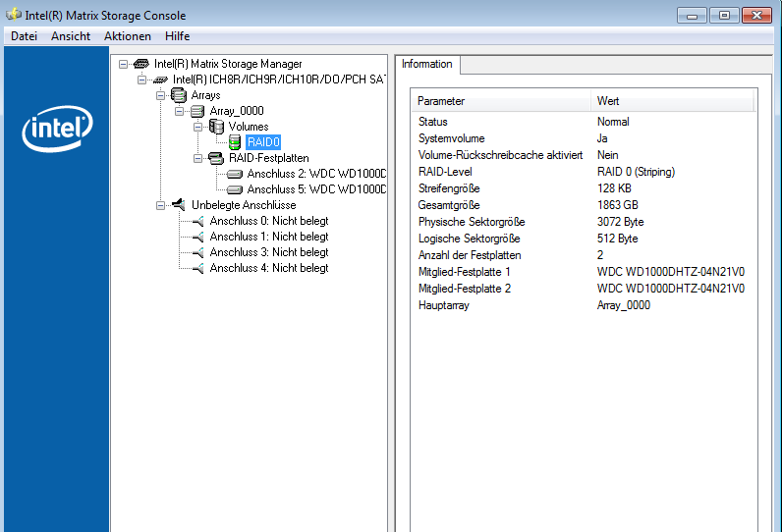Image resolution: width=782 pixels, height=532 pixels.
Task: Click the title bar application icon
Action: 14,15
